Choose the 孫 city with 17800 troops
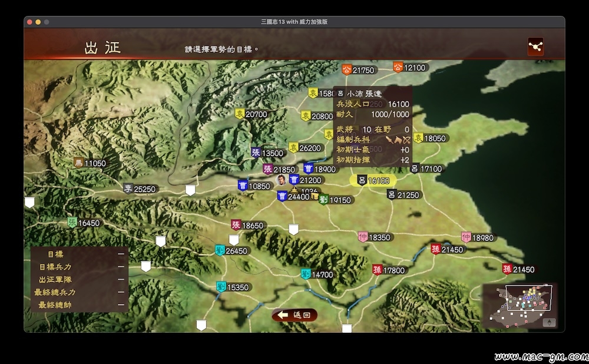 (x=389, y=270)
